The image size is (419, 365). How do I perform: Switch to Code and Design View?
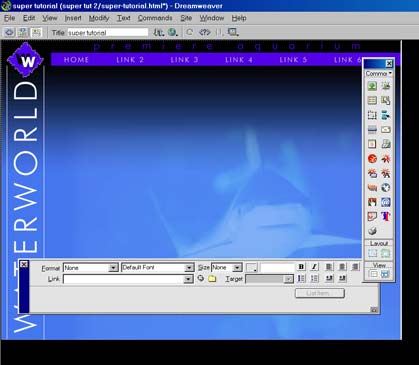click(x=23, y=32)
